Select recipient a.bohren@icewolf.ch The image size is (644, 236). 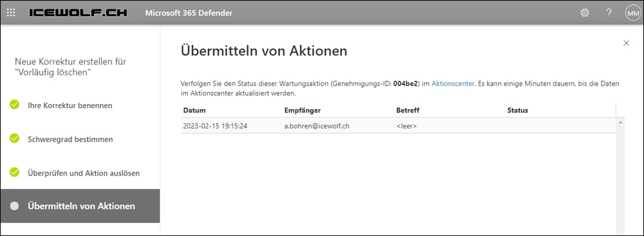(317, 126)
